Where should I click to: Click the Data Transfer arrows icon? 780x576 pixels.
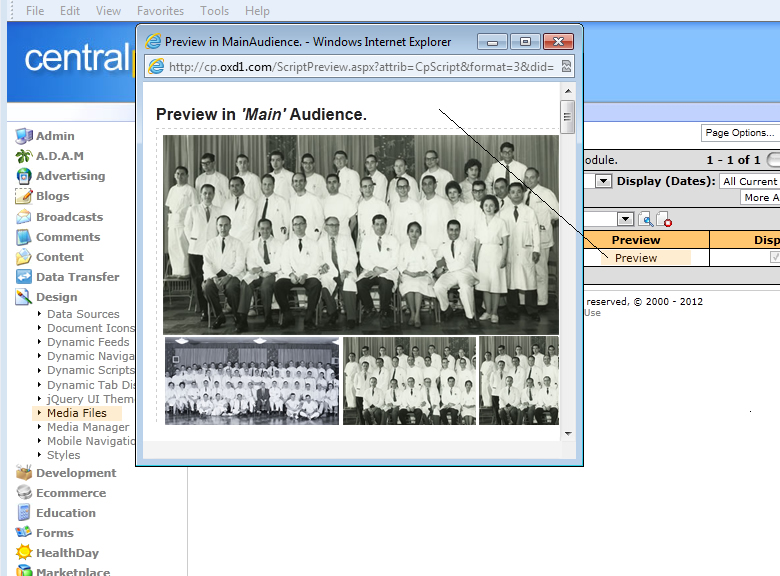[24, 277]
